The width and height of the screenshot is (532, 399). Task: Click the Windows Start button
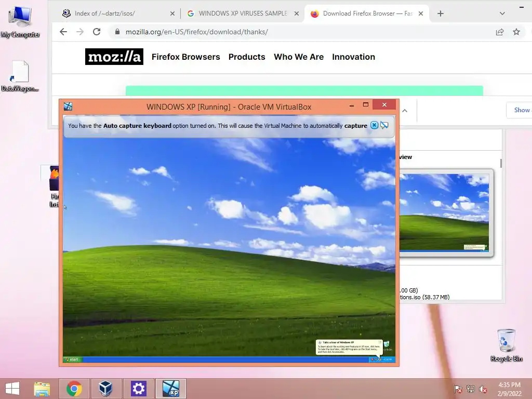tap(12, 389)
